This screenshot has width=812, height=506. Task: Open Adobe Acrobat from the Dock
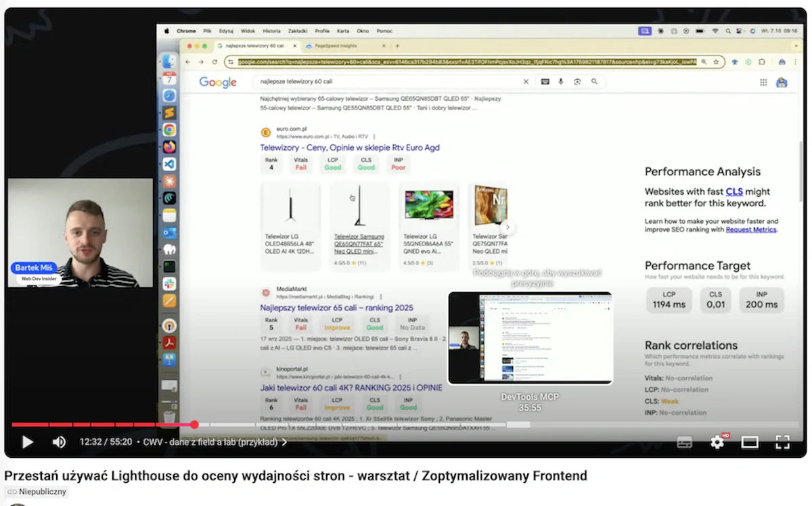click(169, 343)
